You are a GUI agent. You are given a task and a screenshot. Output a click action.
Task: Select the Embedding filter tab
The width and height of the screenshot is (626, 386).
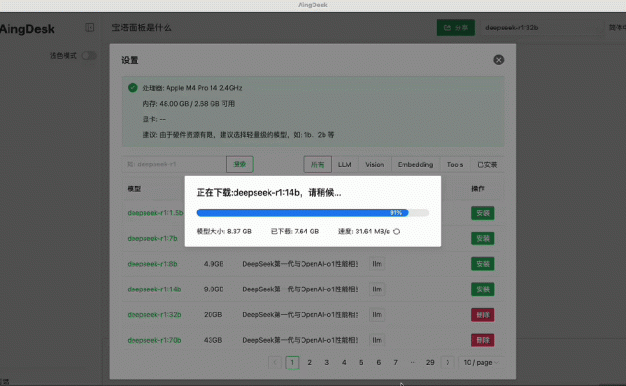[x=415, y=164]
